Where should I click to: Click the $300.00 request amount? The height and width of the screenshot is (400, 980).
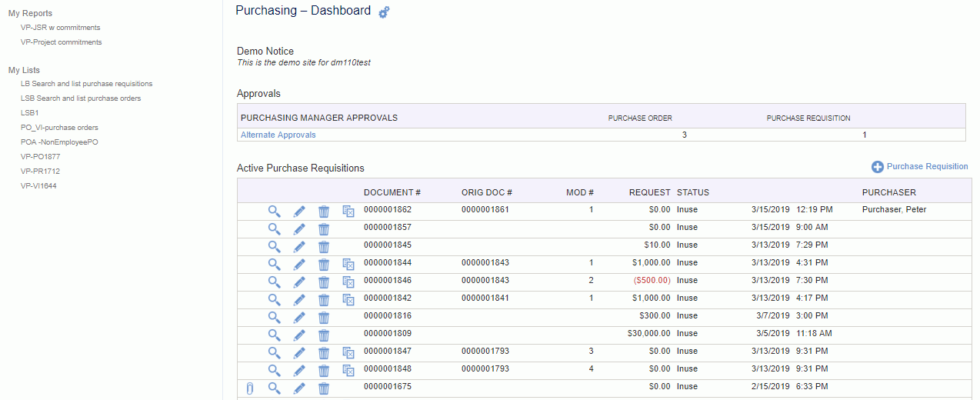pyautogui.click(x=655, y=315)
